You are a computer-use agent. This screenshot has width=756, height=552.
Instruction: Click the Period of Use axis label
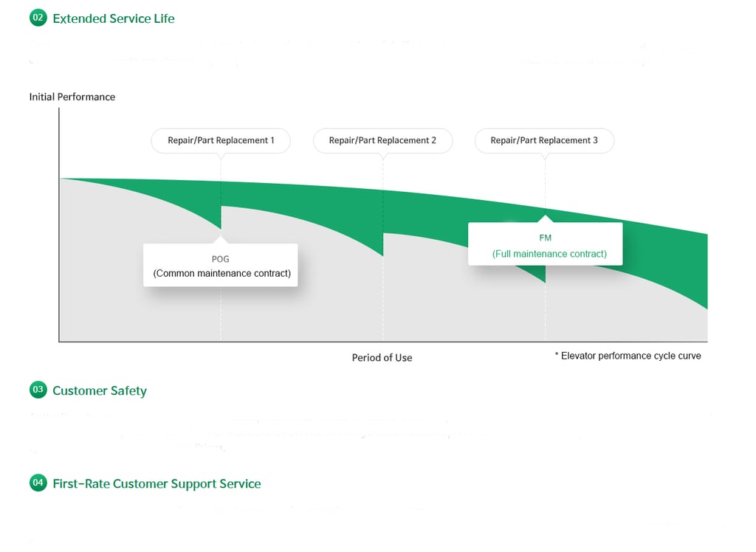(382, 358)
